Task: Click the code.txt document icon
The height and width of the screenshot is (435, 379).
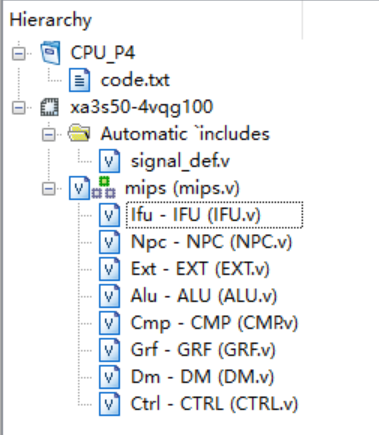Action: pyautogui.click(x=79, y=80)
